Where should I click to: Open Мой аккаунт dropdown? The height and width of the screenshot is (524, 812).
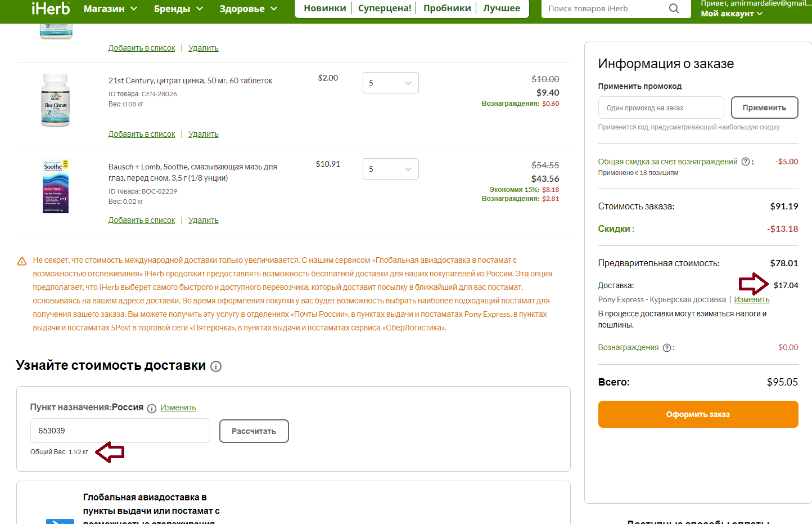732,14
